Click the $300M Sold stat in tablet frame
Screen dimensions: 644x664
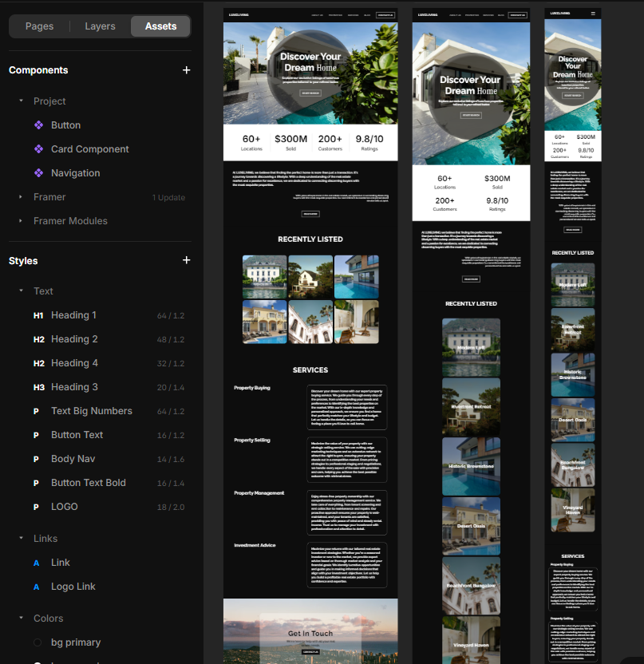(497, 182)
